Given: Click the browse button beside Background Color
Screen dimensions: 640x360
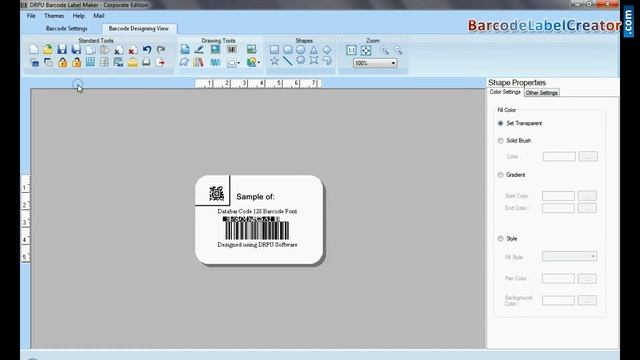Looking at the screenshot, I should point(587,300).
